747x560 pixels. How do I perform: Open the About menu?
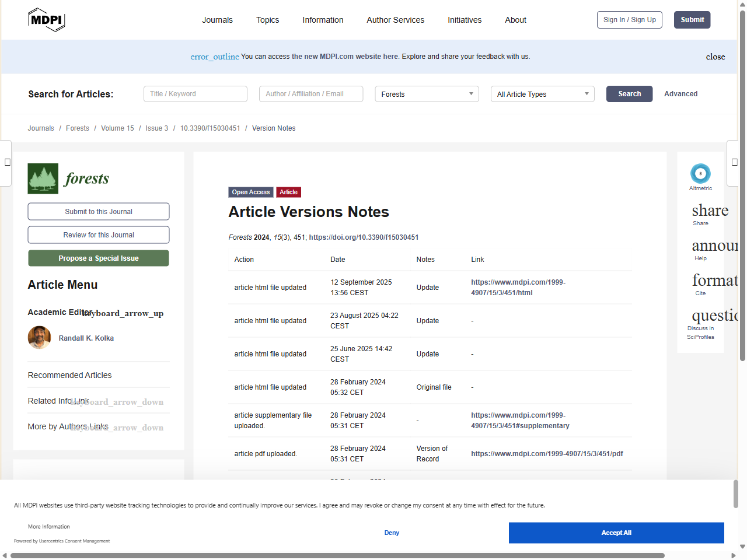coord(515,20)
